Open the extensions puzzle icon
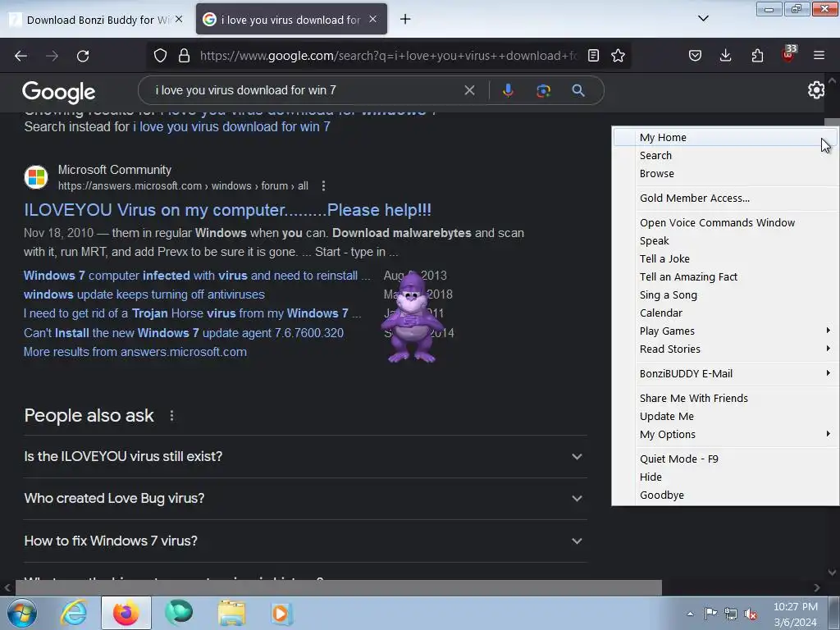Viewport: 840px width, 630px height. tap(757, 56)
